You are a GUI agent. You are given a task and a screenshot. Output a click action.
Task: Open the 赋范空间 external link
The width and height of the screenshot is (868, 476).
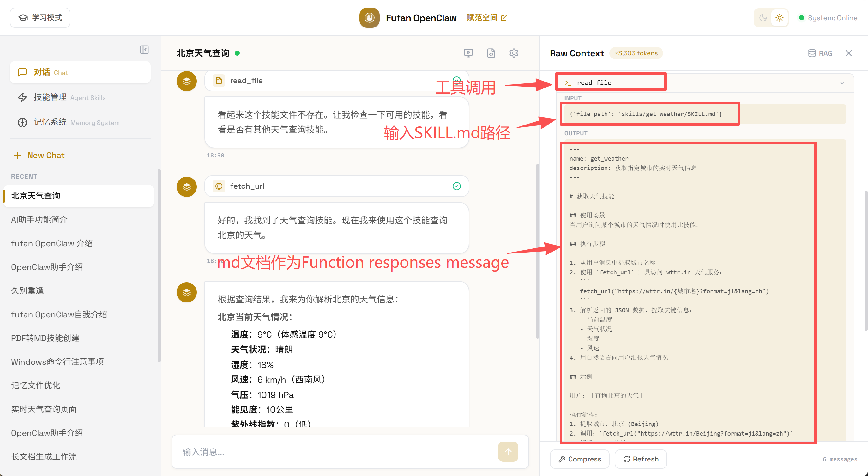(487, 17)
